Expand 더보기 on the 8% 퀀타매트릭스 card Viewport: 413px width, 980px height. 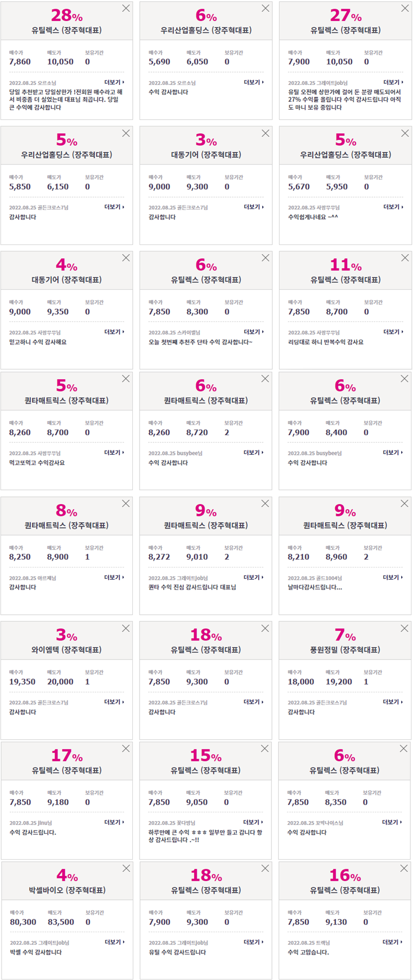114,578
